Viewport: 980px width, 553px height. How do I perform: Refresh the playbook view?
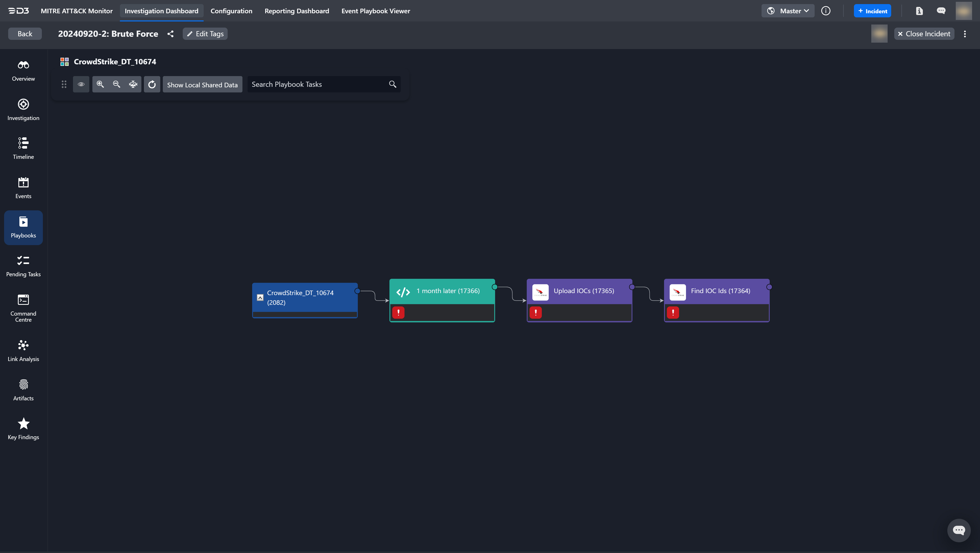(152, 84)
